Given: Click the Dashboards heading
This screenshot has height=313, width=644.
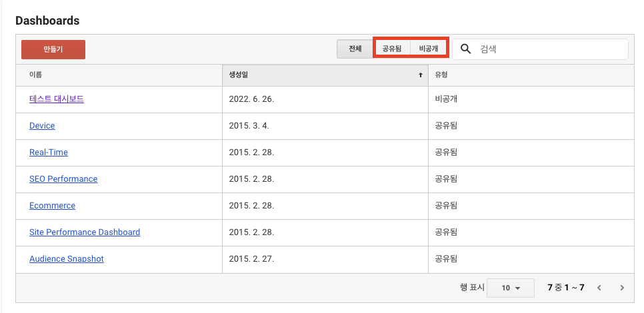Looking at the screenshot, I should [x=47, y=21].
